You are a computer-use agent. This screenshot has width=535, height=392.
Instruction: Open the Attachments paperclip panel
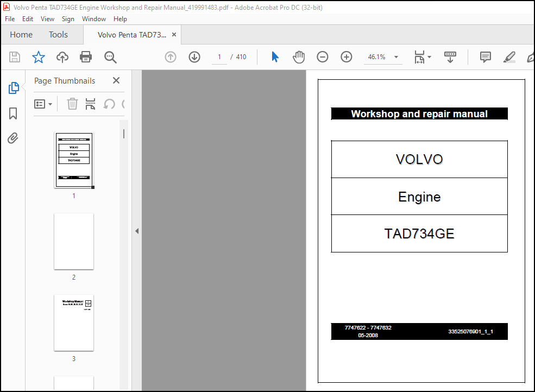pos(13,138)
